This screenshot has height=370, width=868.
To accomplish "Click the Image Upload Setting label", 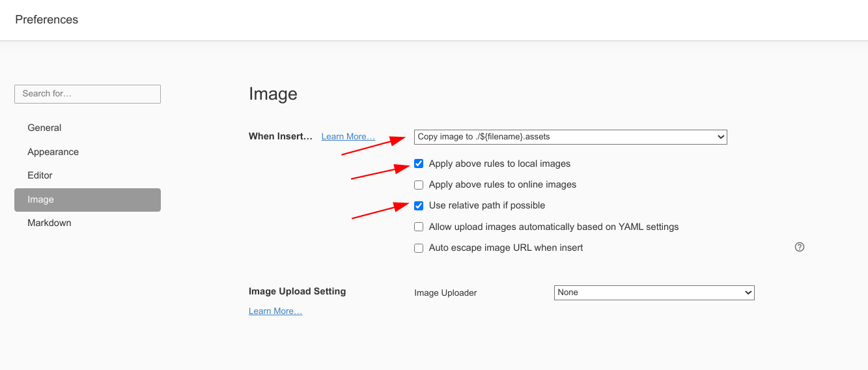I will pyautogui.click(x=297, y=291).
